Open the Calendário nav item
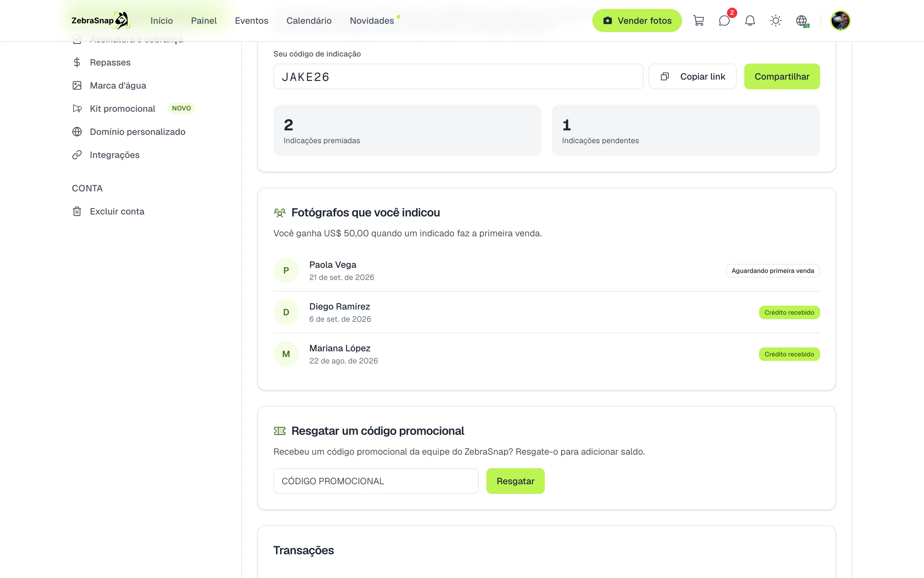This screenshot has width=924, height=578. pyautogui.click(x=309, y=21)
